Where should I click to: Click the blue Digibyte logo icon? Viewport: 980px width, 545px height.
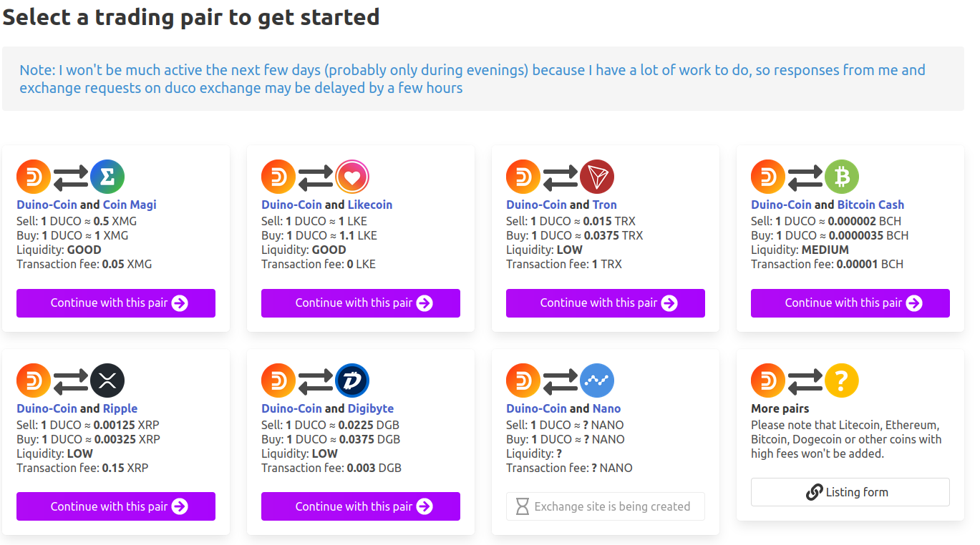pyautogui.click(x=352, y=380)
